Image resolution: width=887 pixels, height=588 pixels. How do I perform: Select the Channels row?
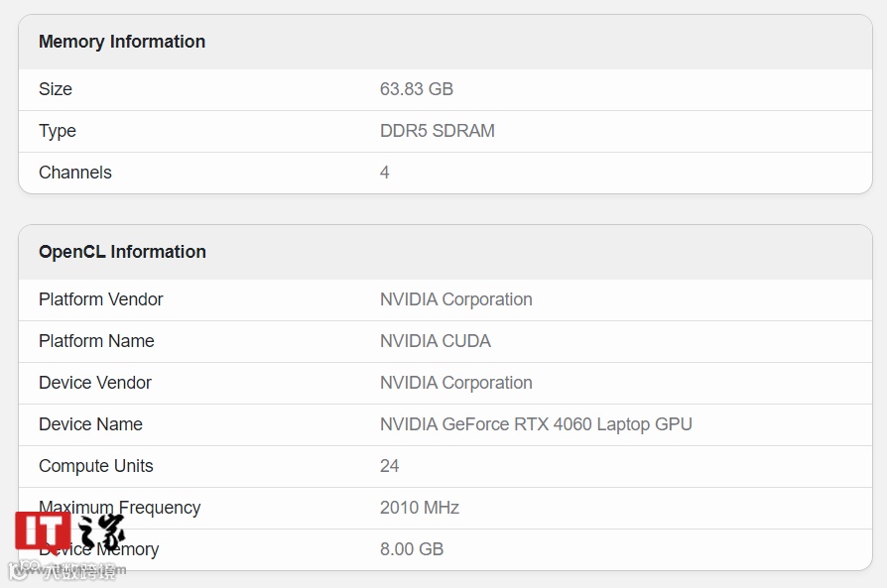[x=74, y=172]
